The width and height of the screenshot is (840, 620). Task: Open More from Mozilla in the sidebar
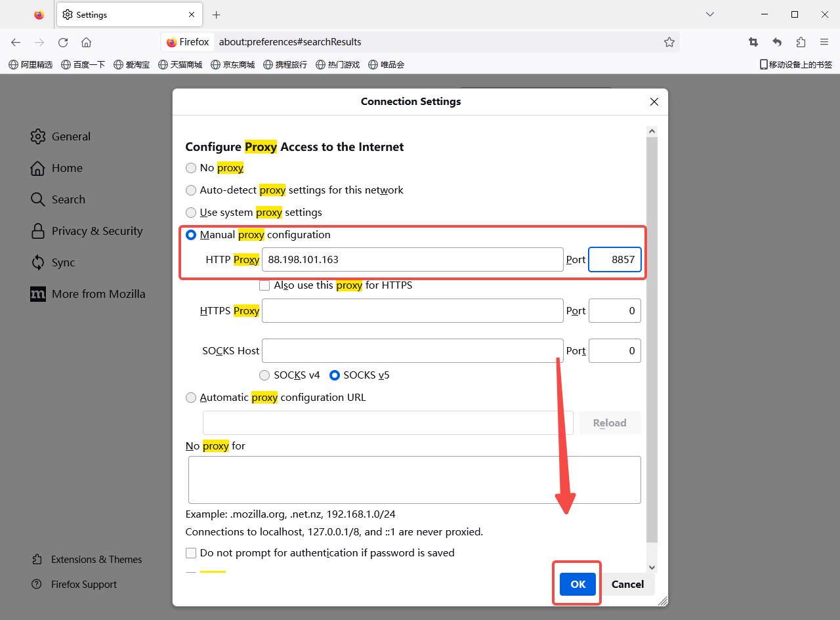pyautogui.click(x=88, y=294)
